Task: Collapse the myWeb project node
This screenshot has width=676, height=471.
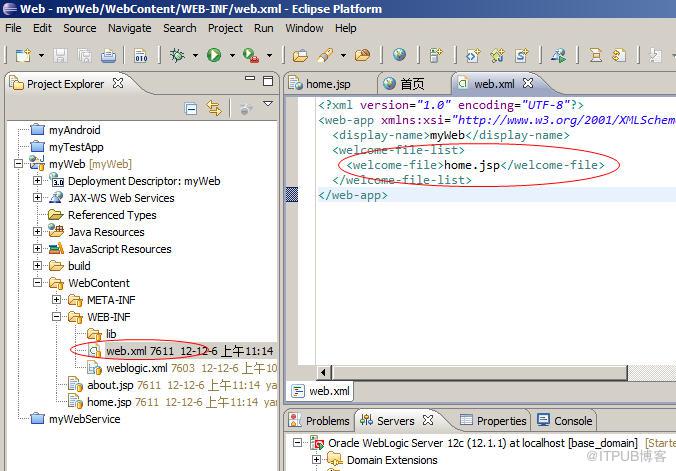Action: pos(19,163)
